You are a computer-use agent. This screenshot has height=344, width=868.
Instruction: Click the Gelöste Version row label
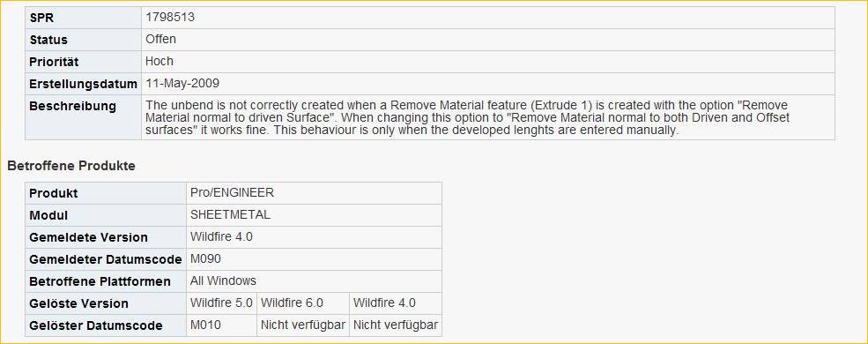click(x=78, y=303)
